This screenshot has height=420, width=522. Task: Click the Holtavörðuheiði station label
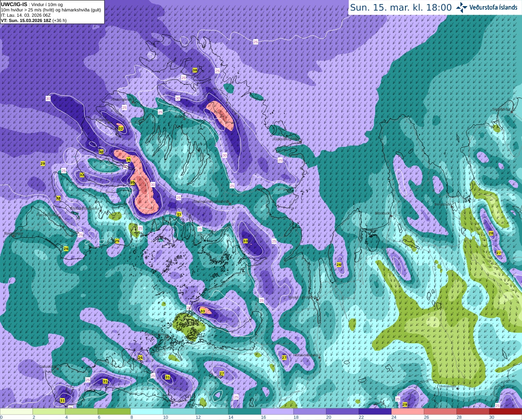coord(306,355)
